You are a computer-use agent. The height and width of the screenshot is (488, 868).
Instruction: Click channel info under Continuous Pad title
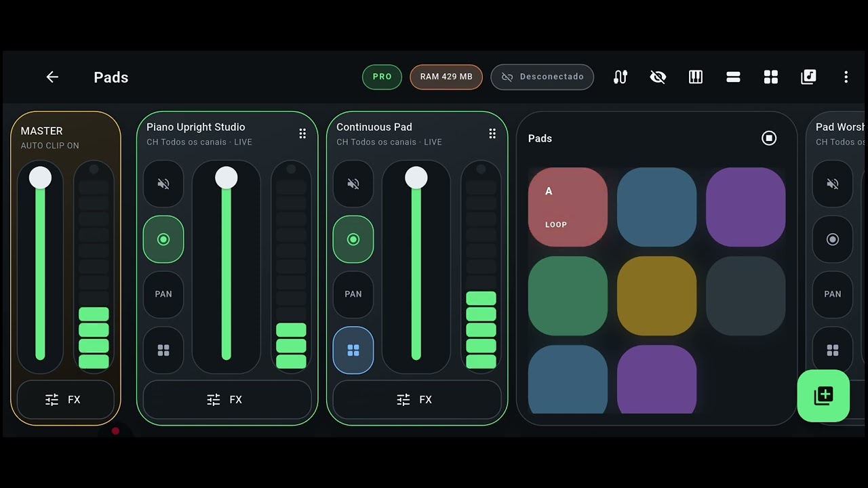coord(389,142)
